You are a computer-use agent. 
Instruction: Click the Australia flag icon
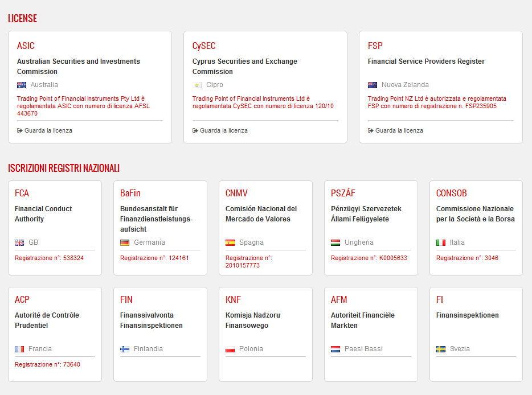[22, 85]
